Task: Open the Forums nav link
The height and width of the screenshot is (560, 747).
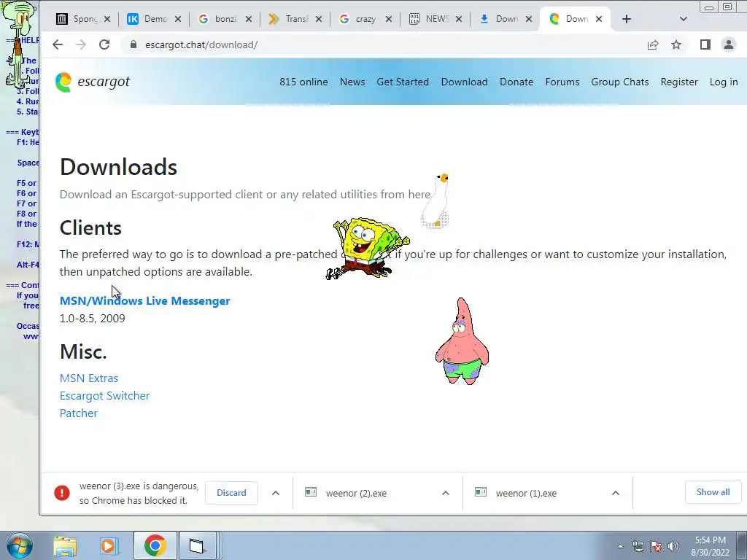Action: point(562,82)
